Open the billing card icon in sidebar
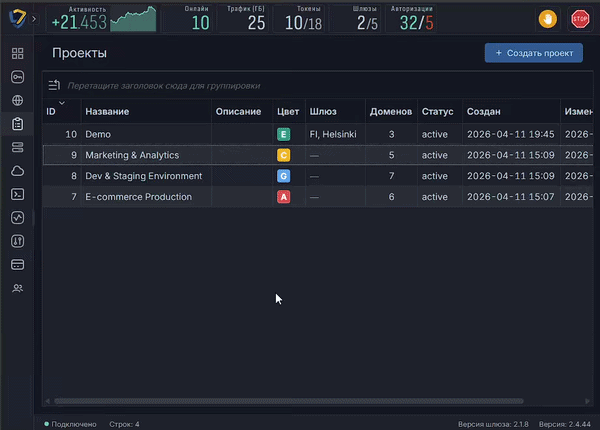The height and width of the screenshot is (430, 600). 17,265
